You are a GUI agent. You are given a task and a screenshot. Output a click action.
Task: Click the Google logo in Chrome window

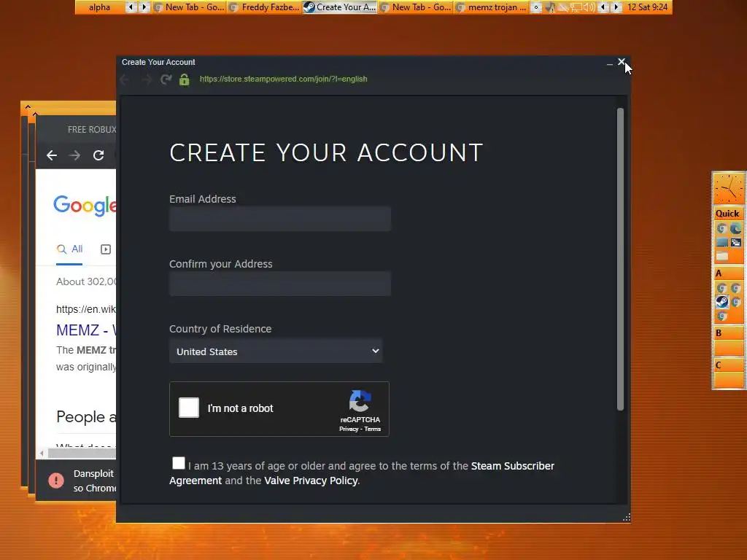85,206
